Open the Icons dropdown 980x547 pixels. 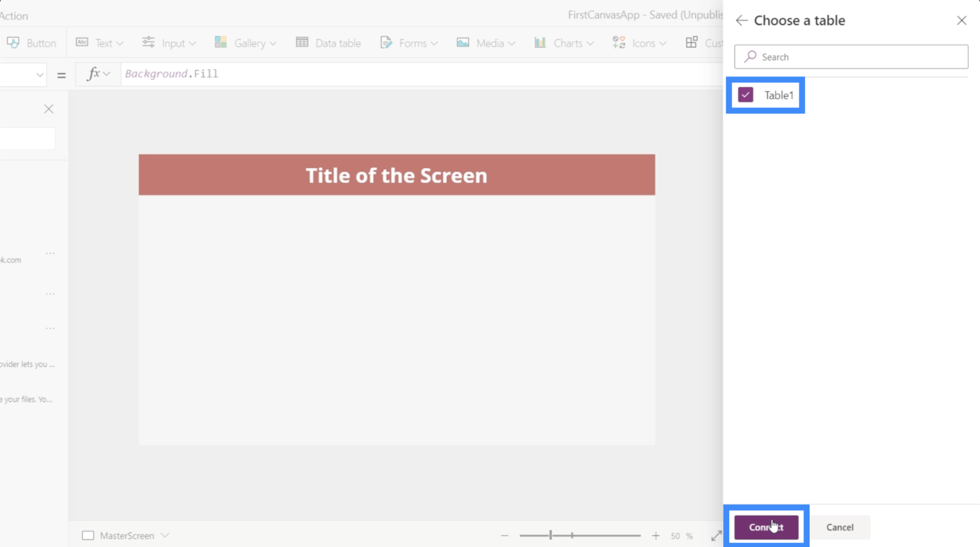point(639,43)
